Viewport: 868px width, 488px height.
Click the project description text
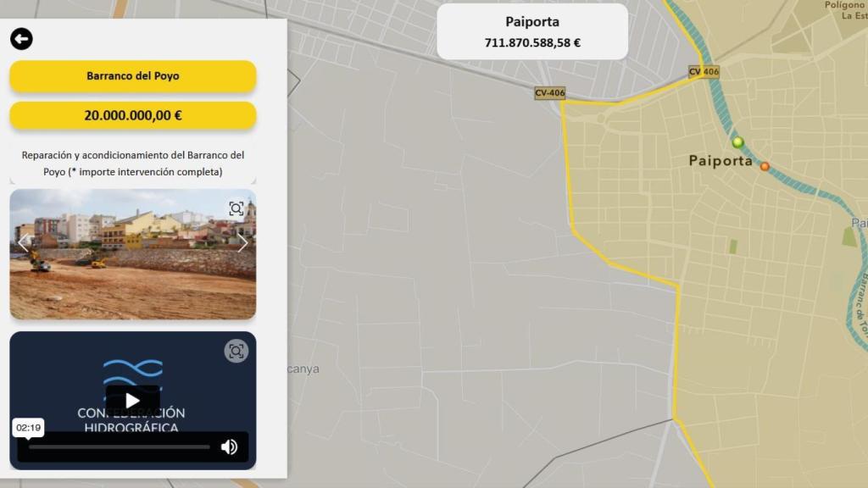(x=133, y=164)
